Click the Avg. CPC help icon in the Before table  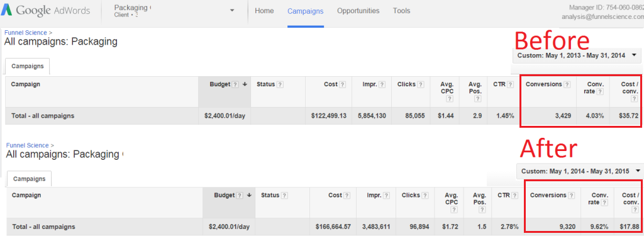(x=450, y=99)
